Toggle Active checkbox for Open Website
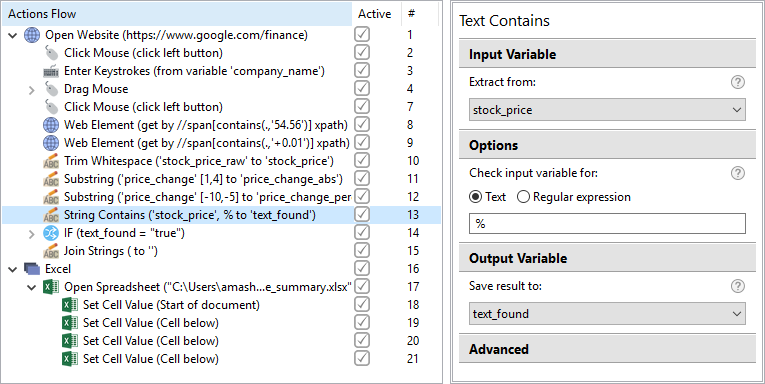The width and height of the screenshot is (765, 384). click(362, 34)
